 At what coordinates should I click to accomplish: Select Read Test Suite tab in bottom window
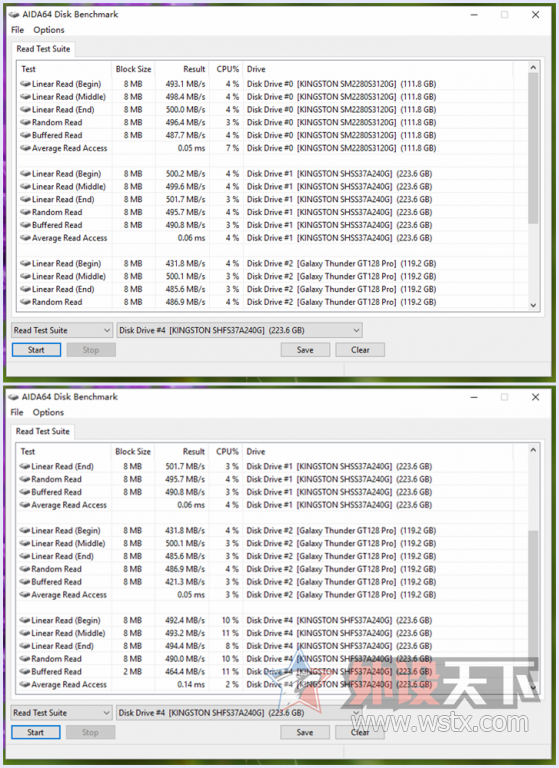coord(43,432)
